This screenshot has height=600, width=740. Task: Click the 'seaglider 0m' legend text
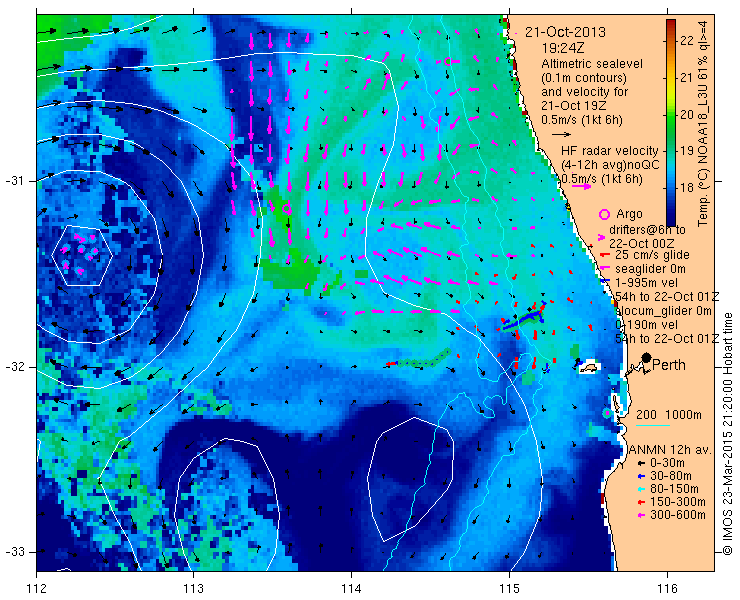(x=650, y=269)
